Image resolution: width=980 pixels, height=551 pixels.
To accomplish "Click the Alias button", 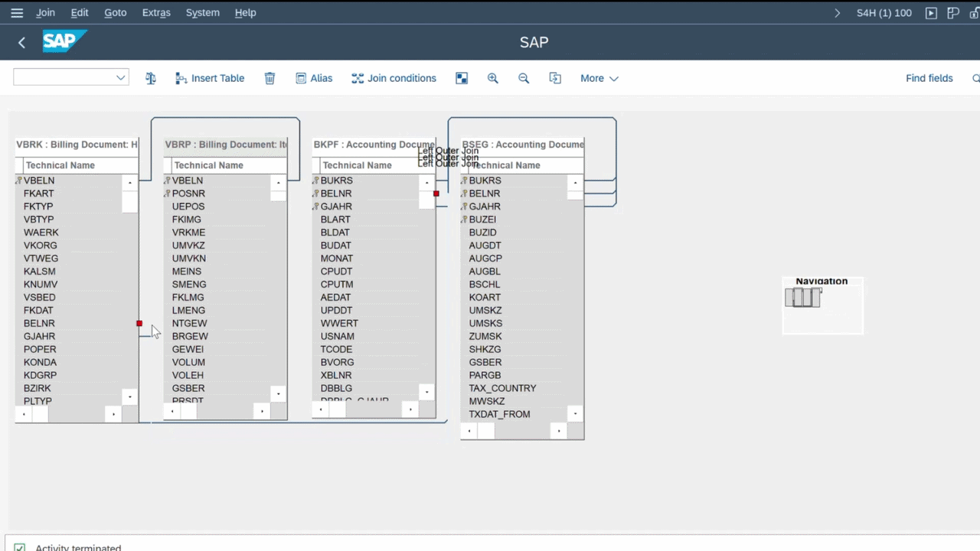I will point(314,78).
